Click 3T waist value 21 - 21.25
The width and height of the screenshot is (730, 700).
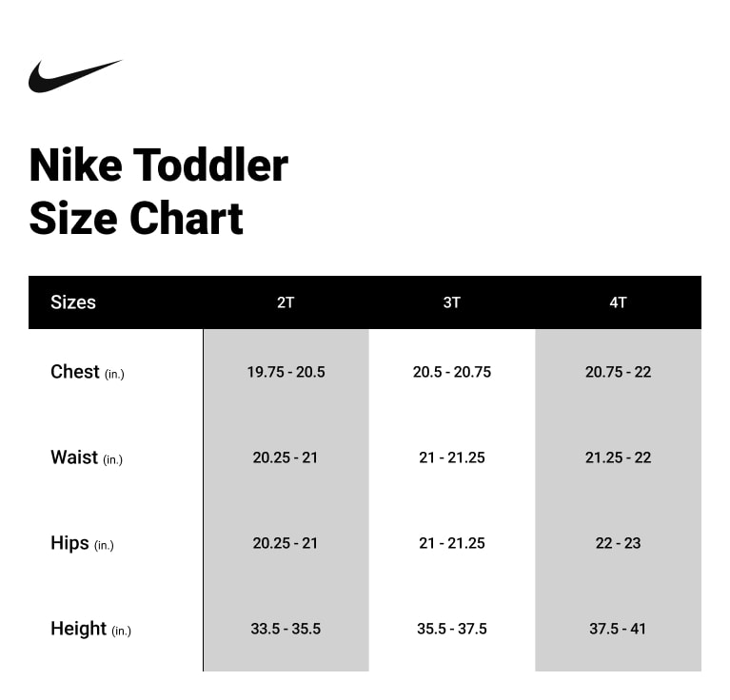click(x=452, y=457)
